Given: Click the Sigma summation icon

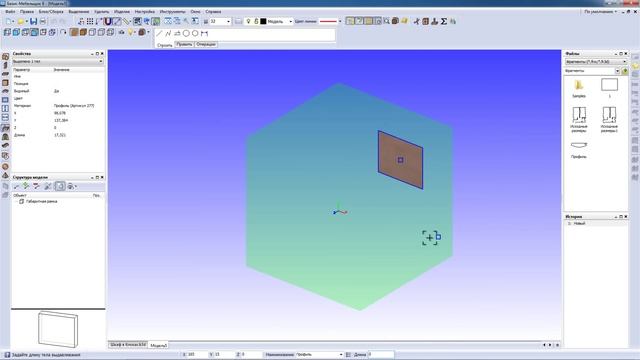Looking at the screenshot, I should [x=444, y=21].
